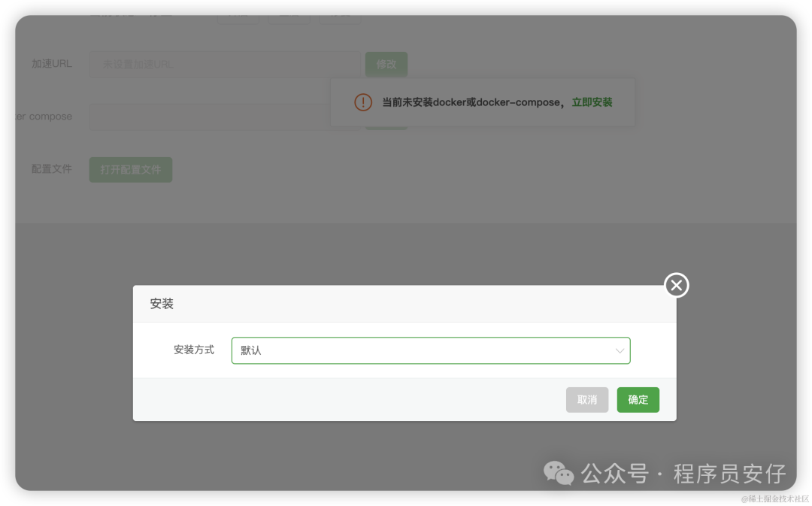Click the 安装方式 label text
The height and width of the screenshot is (506, 812).
pyautogui.click(x=194, y=350)
